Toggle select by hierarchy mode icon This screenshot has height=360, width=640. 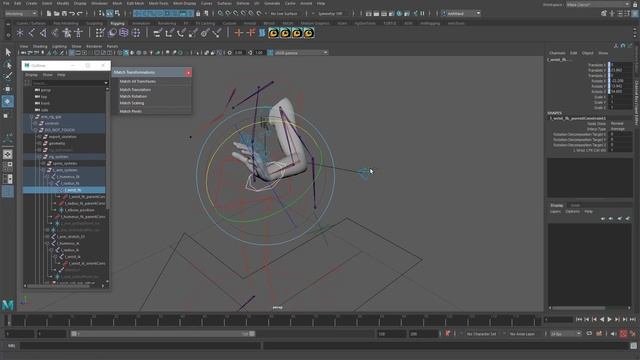(x=102, y=13)
